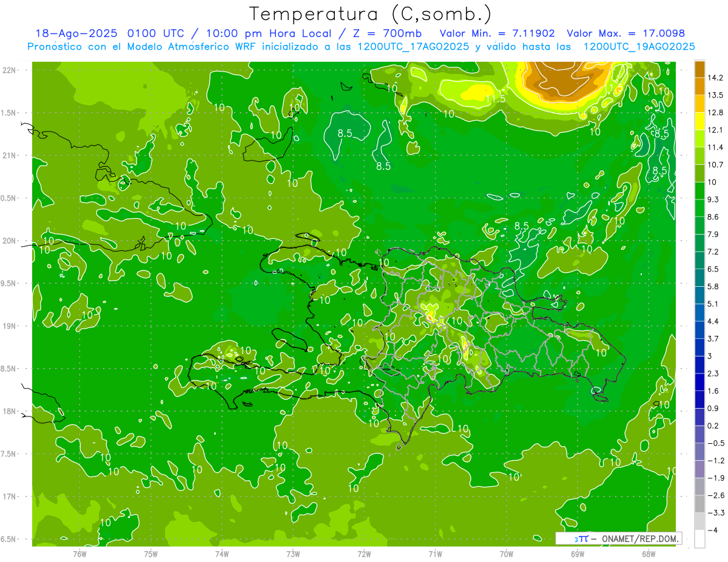728x562 pixels.
Task: Click the '18N' latitude axis label
Action: point(9,412)
